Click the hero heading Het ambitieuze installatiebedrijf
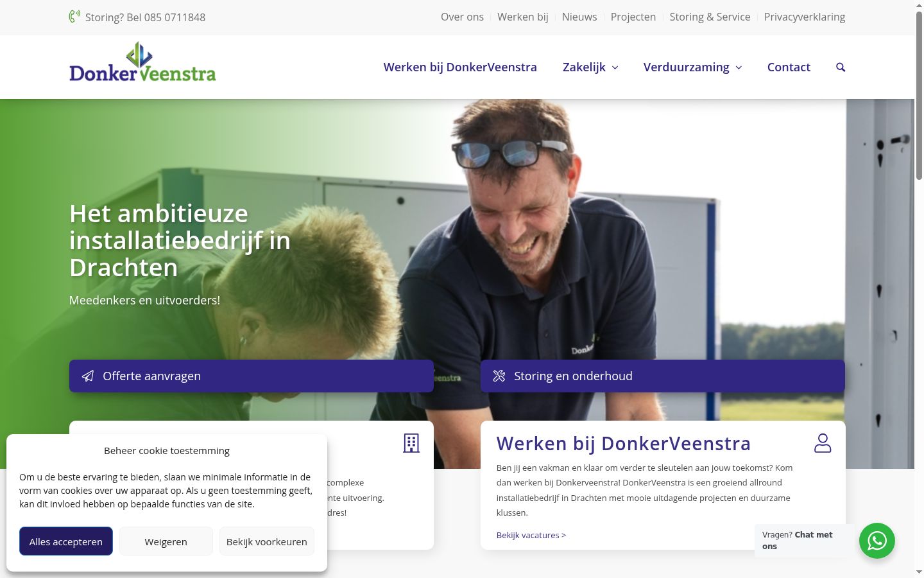This screenshot has width=924, height=578. coord(180,240)
